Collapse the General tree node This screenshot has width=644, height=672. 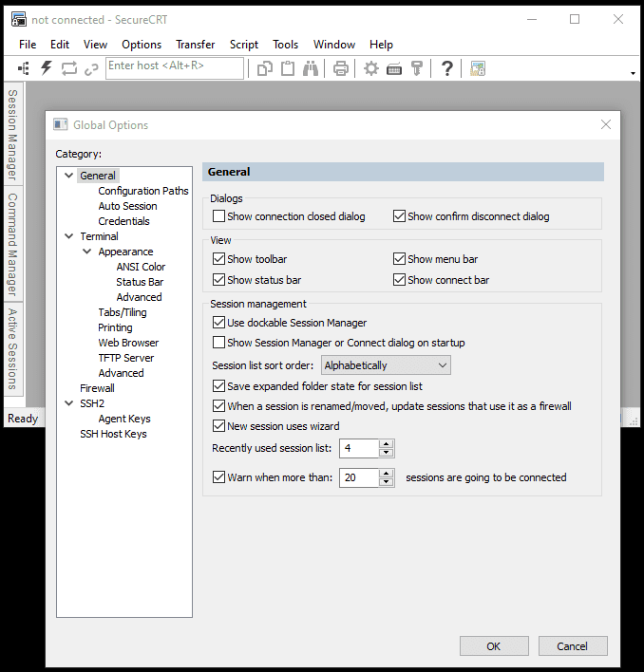(x=68, y=176)
